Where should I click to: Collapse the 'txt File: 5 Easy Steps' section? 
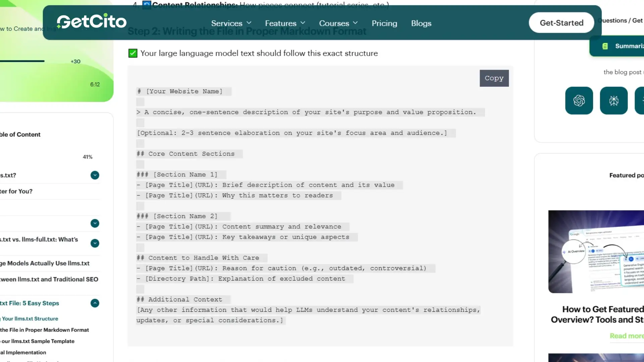point(95,303)
